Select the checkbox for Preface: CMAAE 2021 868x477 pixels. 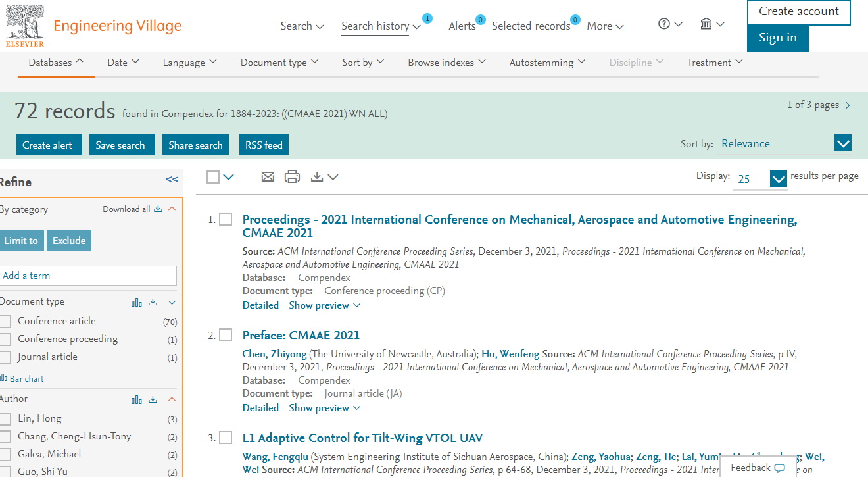pos(226,336)
